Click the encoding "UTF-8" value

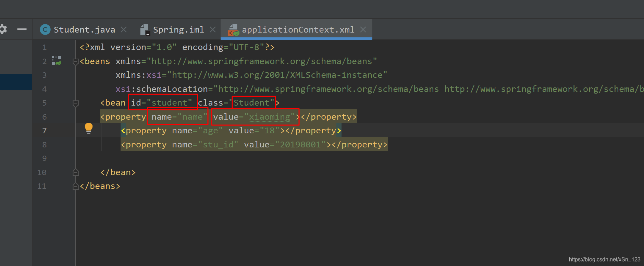[247, 47]
